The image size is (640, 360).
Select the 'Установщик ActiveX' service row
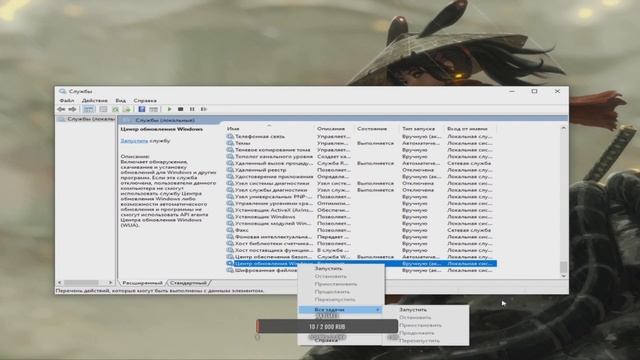361,210
